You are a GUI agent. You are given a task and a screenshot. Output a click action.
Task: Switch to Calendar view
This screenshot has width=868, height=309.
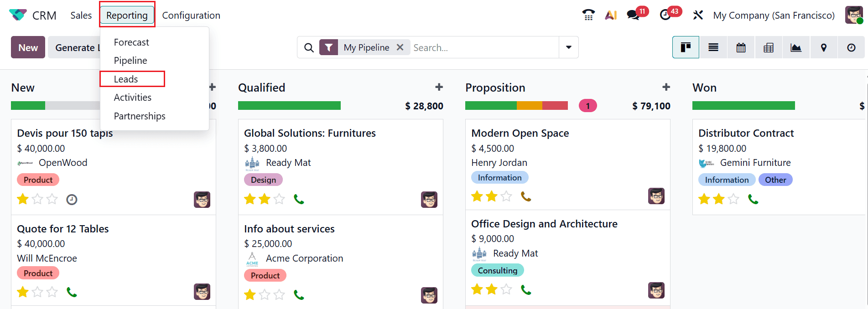[x=741, y=47]
